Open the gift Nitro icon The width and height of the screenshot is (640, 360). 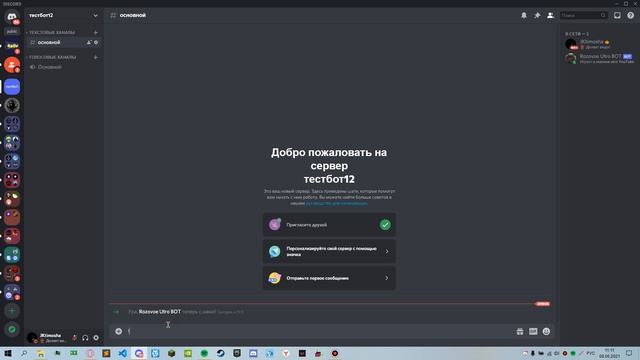[520, 331]
